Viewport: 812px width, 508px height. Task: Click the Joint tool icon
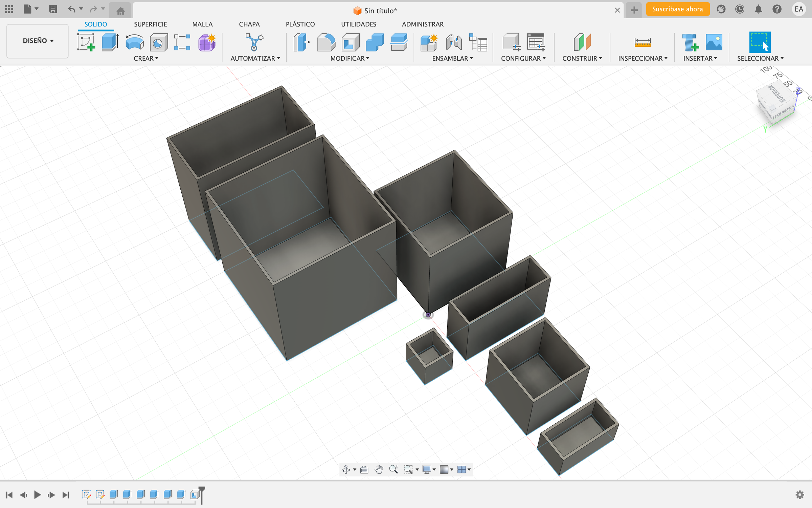[454, 42]
